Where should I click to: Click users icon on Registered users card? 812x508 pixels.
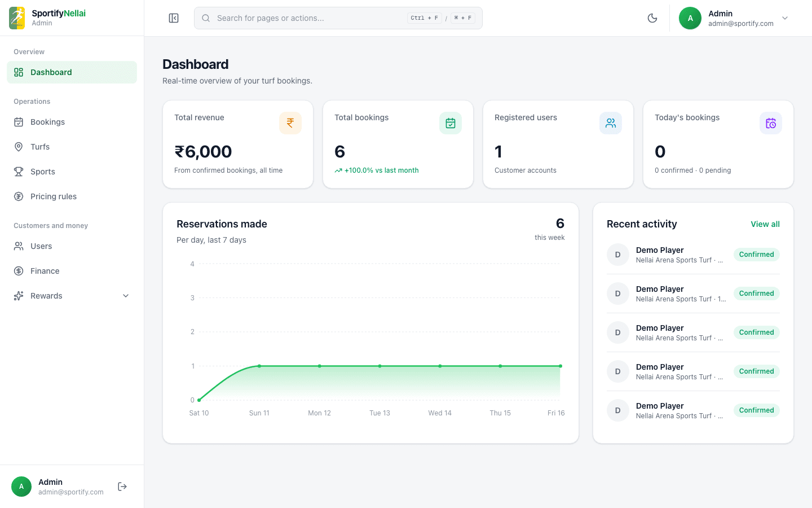coord(611,123)
